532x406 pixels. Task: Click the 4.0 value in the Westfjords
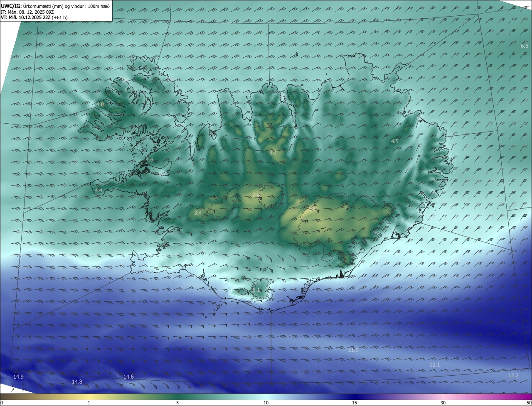(100, 104)
